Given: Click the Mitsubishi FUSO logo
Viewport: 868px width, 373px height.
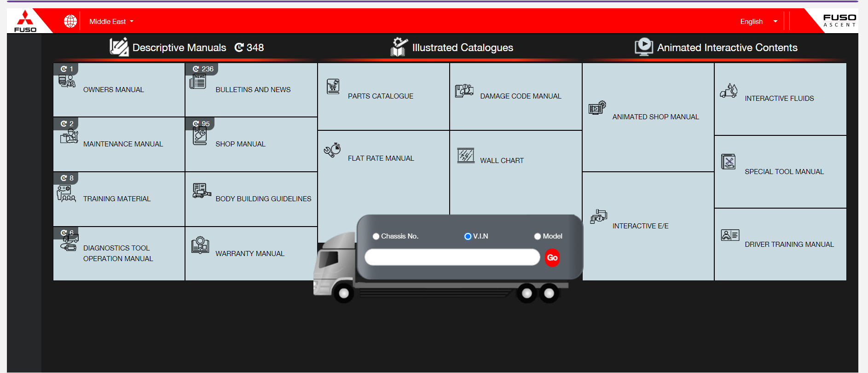Looking at the screenshot, I should point(25,21).
